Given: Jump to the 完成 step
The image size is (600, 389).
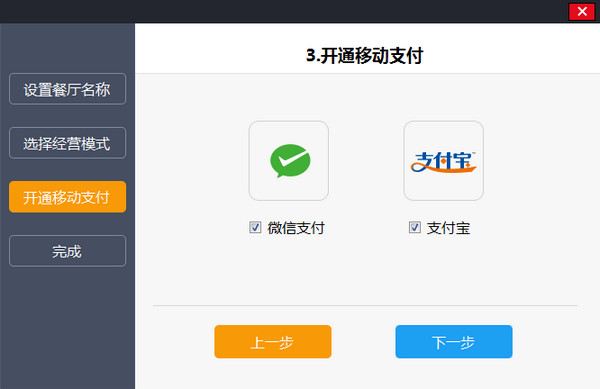Looking at the screenshot, I should coord(67,251).
